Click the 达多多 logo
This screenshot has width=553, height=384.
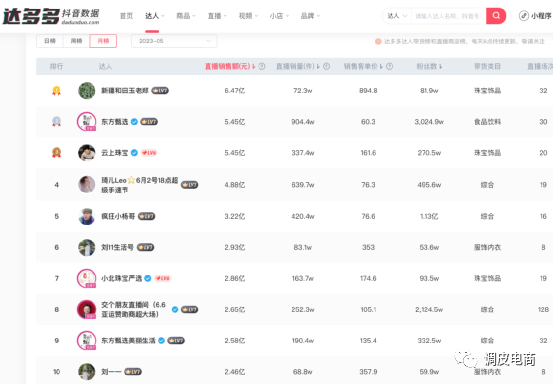pos(51,17)
